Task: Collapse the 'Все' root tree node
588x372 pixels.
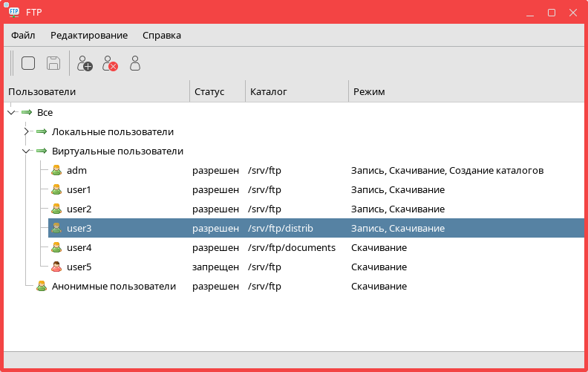Action: [x=10, y=112]
